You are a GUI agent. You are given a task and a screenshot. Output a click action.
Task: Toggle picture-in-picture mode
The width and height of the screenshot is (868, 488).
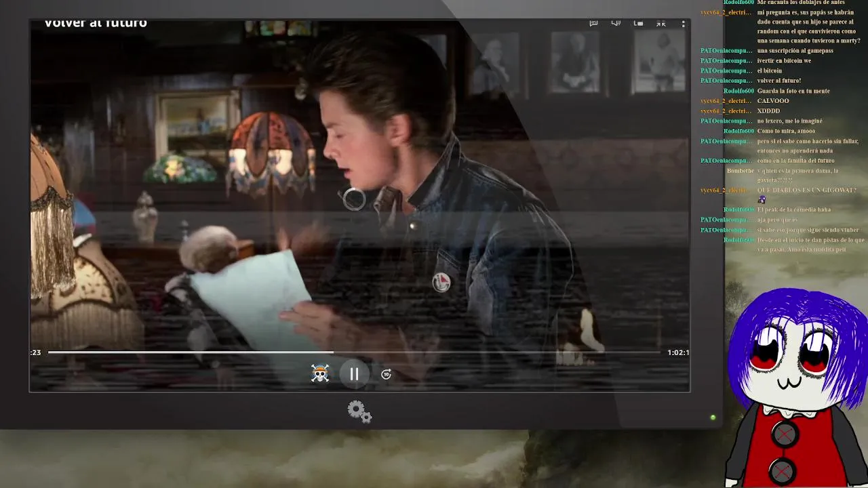click(638, 23)
